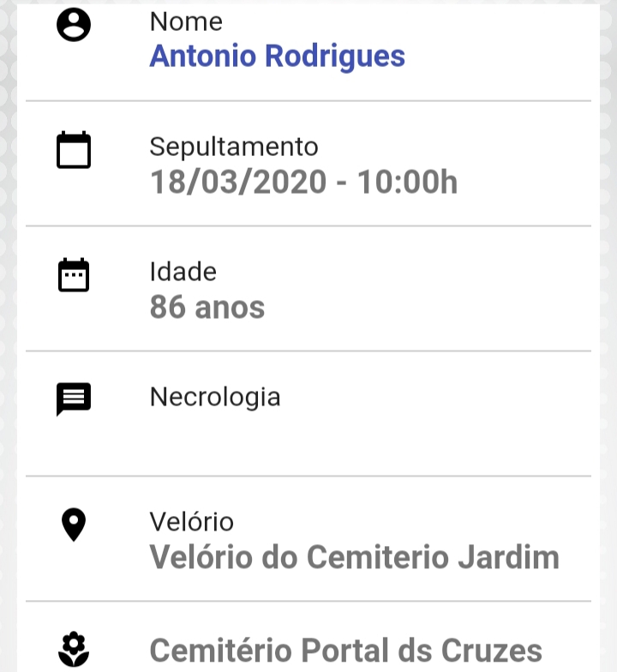Select the burial date 18/03/2020 - 10:00h
The width and height of the screenshot is (617, 672).
click(303, 182)
